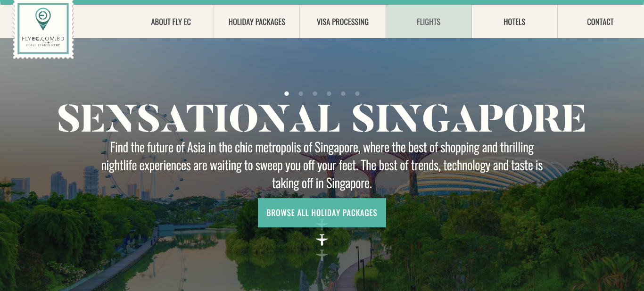The width and height of the screenshot is (644, 291).
Task: Switch to the second slide dot
Action: point(301,93)
